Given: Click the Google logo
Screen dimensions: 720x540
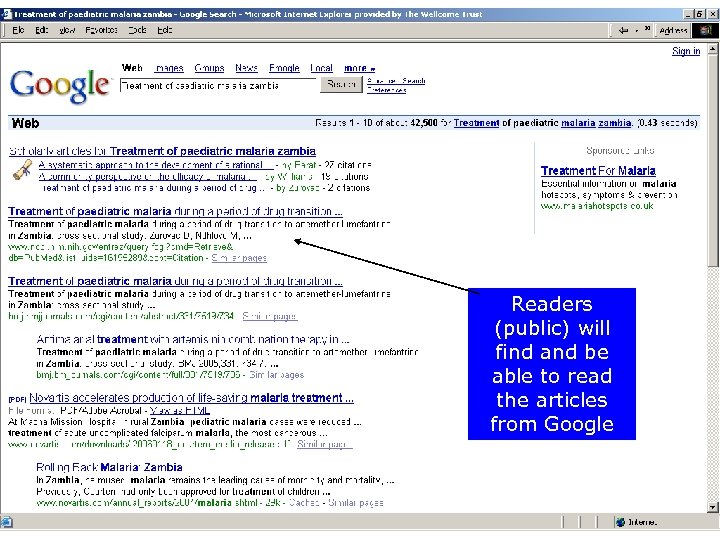Looking at the screenshot, I should tap(60, 85).
